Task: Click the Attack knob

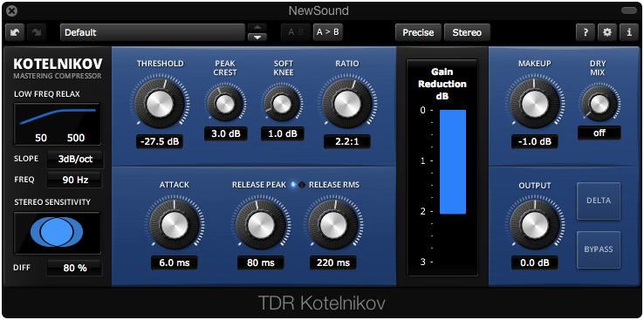Action: pyautogui.click(x=175, y=225)
